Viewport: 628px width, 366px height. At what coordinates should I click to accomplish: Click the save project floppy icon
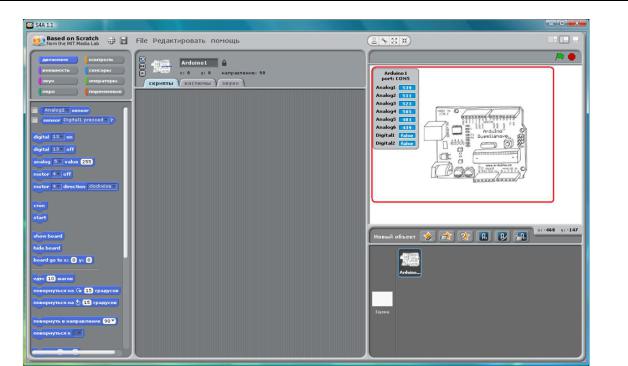pos(124,40)
